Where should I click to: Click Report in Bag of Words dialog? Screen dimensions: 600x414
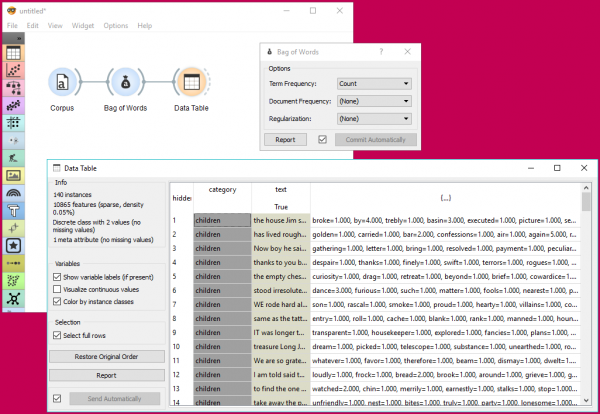click(x=286, y=139)
